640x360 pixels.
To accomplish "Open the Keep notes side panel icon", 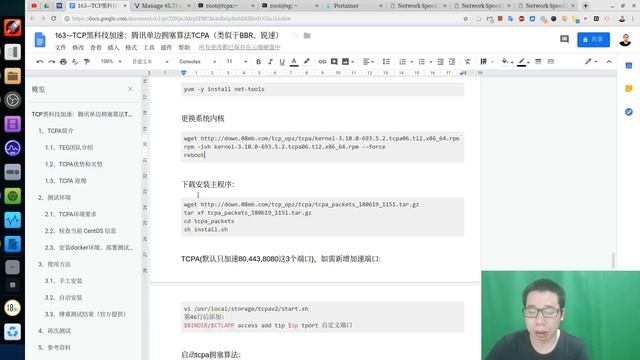I will click(629, 89).
